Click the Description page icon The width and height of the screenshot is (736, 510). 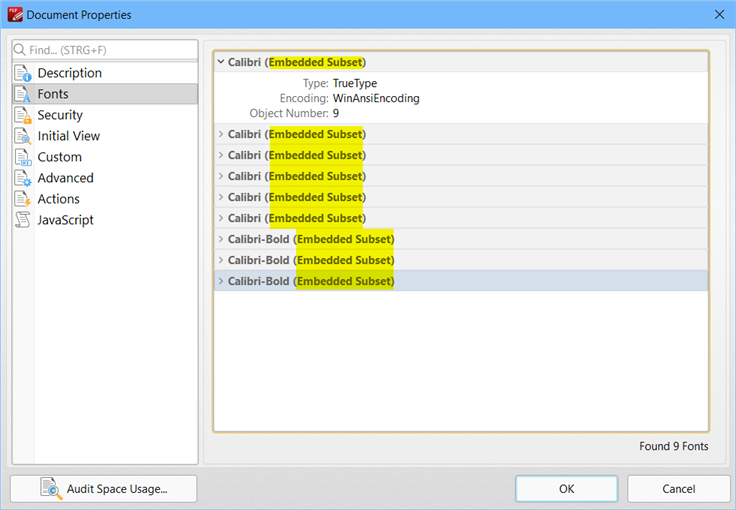23,73
